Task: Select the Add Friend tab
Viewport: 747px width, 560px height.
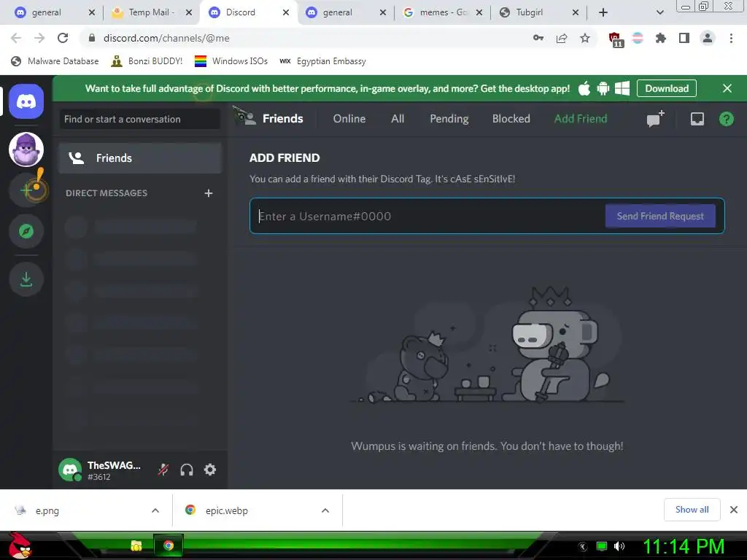Action: (581, 119)
